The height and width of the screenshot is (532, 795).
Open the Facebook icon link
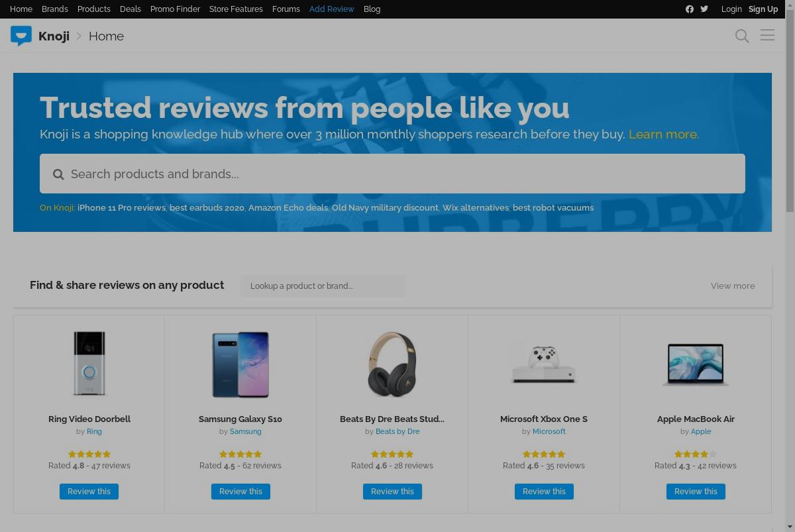tap(690, 9)
